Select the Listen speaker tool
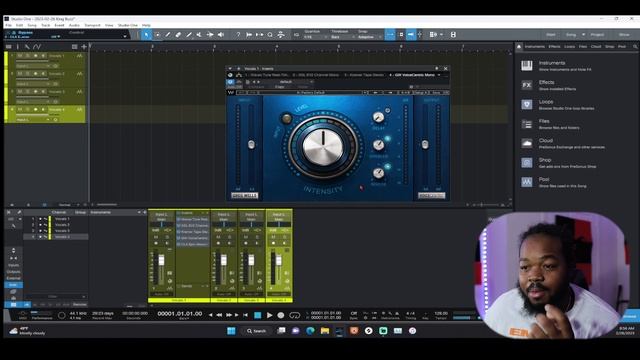The height and width of the screenshot is (360, 640). click(x=221, y=35)
